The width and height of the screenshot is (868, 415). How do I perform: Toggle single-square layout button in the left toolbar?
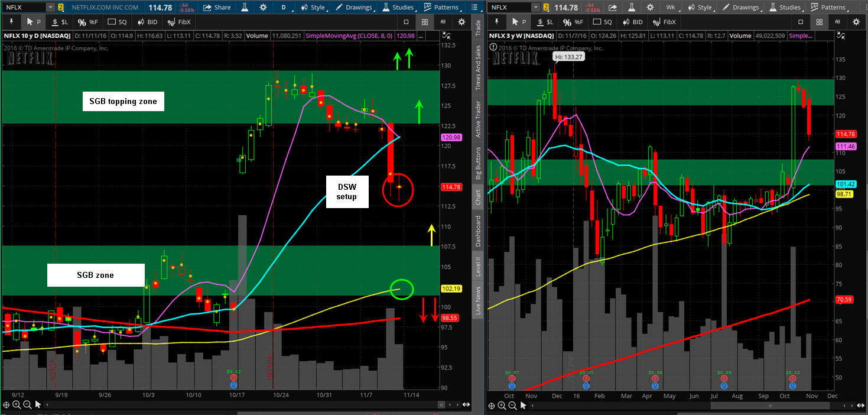tap(406, 22)
